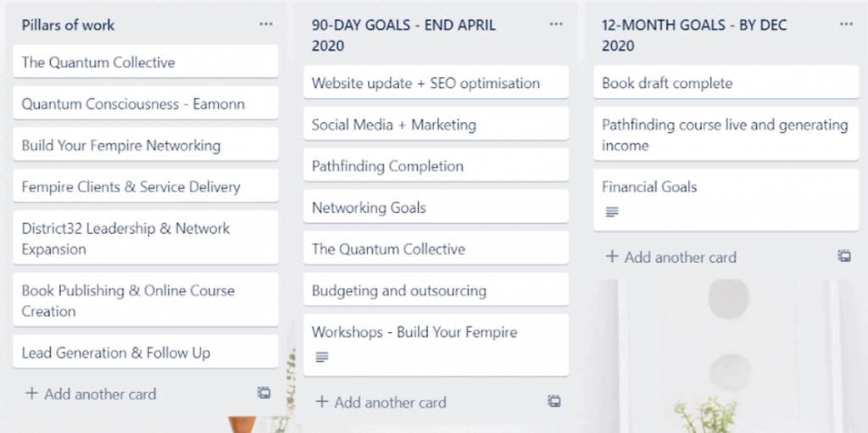The height and width of the screenshot is (433, 868).
Task: Open the Budgeting and outsourcing card
Action: pos(436,290)
